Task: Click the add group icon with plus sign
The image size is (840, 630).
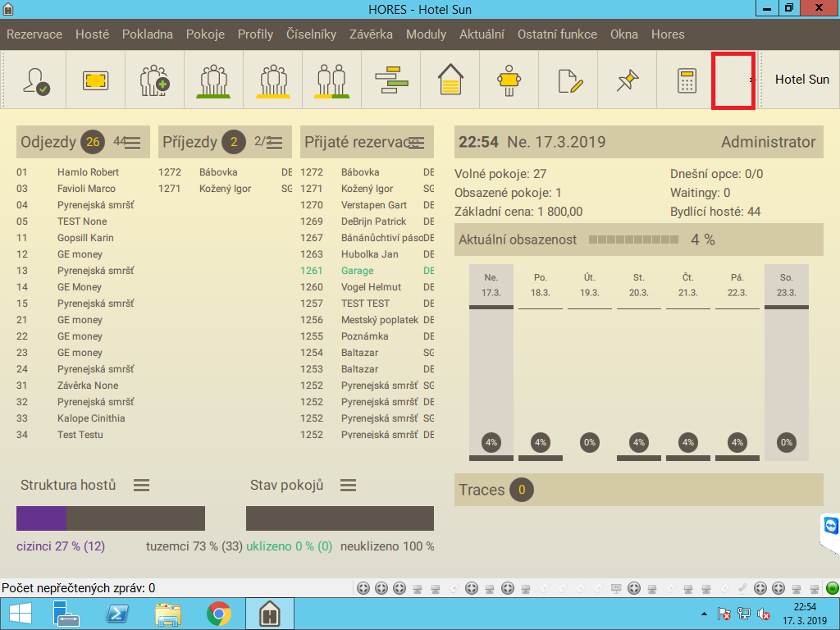Action: (154, 80)
